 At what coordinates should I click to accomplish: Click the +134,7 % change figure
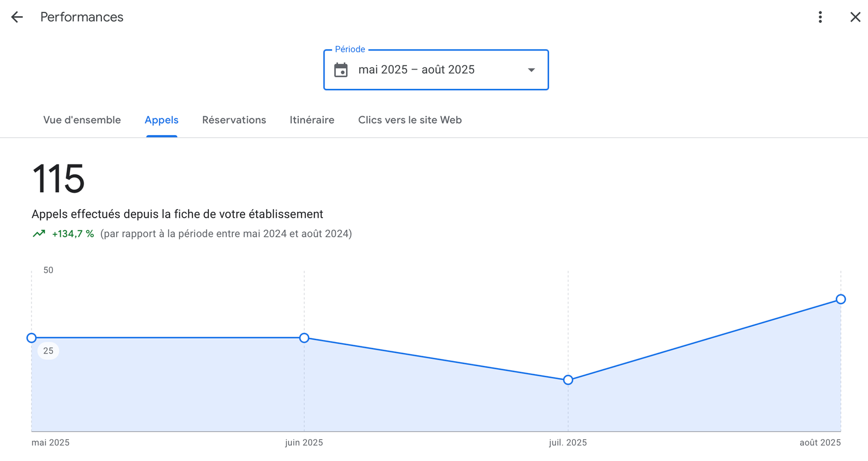click(73, 234)
